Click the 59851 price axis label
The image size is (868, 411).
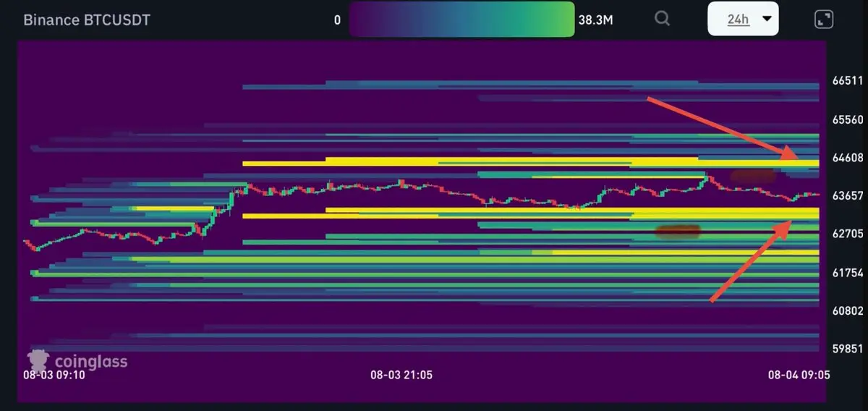pyautogui.click(x=848, y=349)
